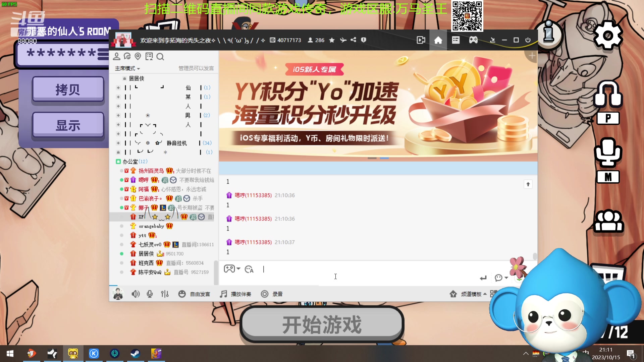
Task: Click the 拷贝 button on the left
Action: pos(68,89)
